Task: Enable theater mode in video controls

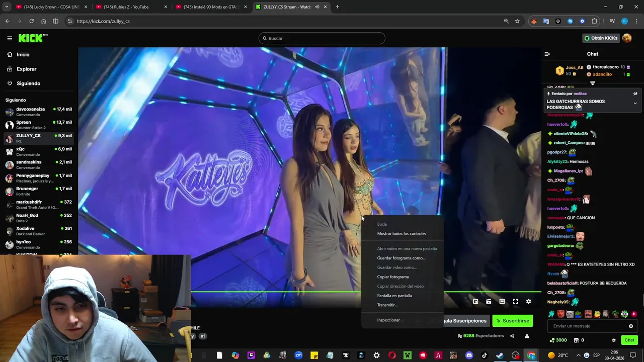Action: click(x=502, y=301)
